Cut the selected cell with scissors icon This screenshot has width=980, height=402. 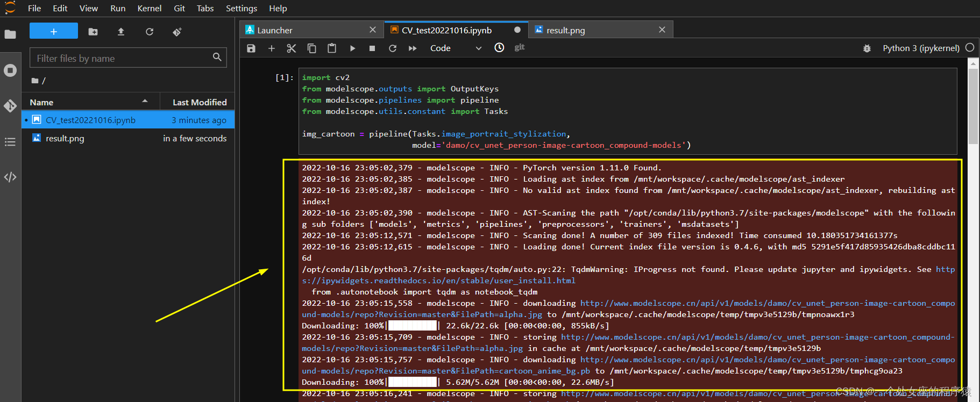coord(292,48)
